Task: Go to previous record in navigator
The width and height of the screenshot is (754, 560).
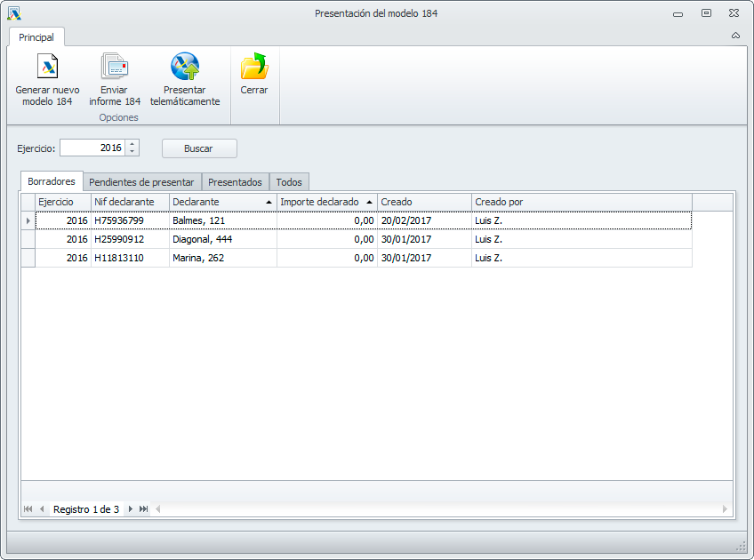Action: (x=42, y=509)
